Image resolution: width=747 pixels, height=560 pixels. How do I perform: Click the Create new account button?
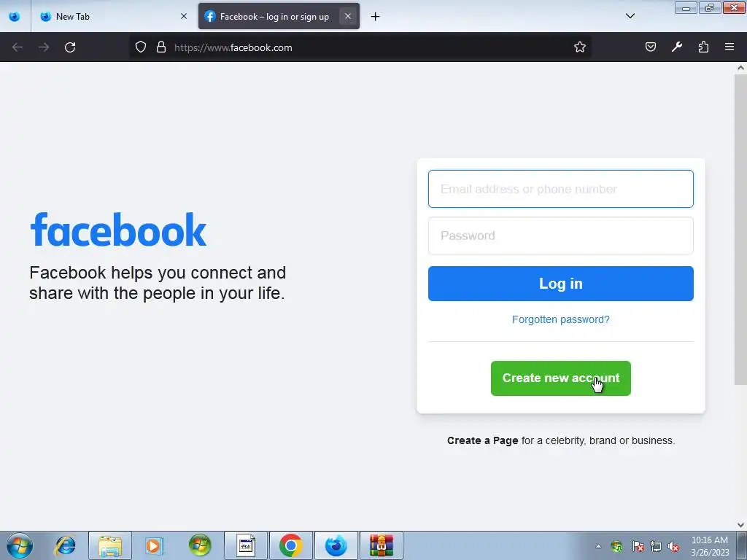point(561,378)
